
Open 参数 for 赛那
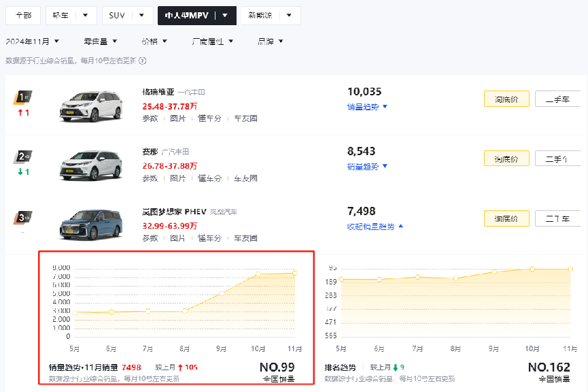(150, 178)
